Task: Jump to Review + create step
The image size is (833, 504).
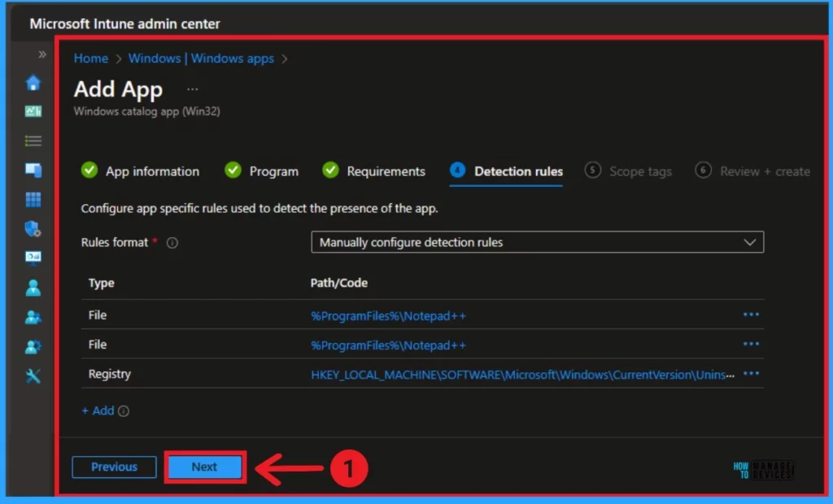Action: 752,171
